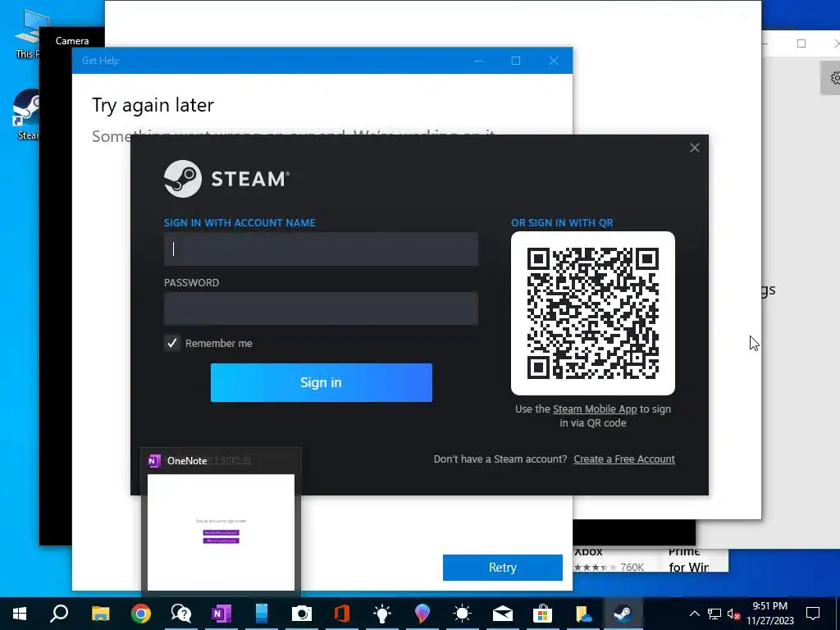840x630 pixels.
Task: Click the muted volume tray icon
Action: (733, 614)
